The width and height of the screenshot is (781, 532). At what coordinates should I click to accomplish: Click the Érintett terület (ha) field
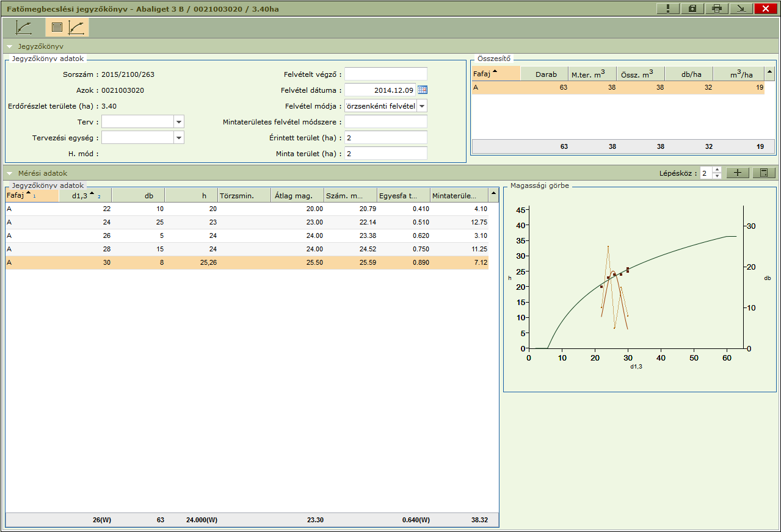coord(386,137)
